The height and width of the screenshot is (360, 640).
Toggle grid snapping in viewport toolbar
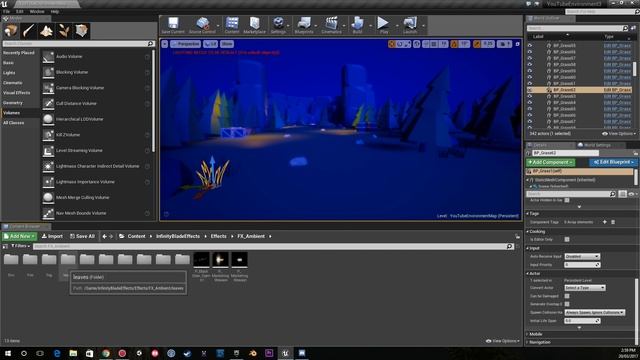(433, 44)
